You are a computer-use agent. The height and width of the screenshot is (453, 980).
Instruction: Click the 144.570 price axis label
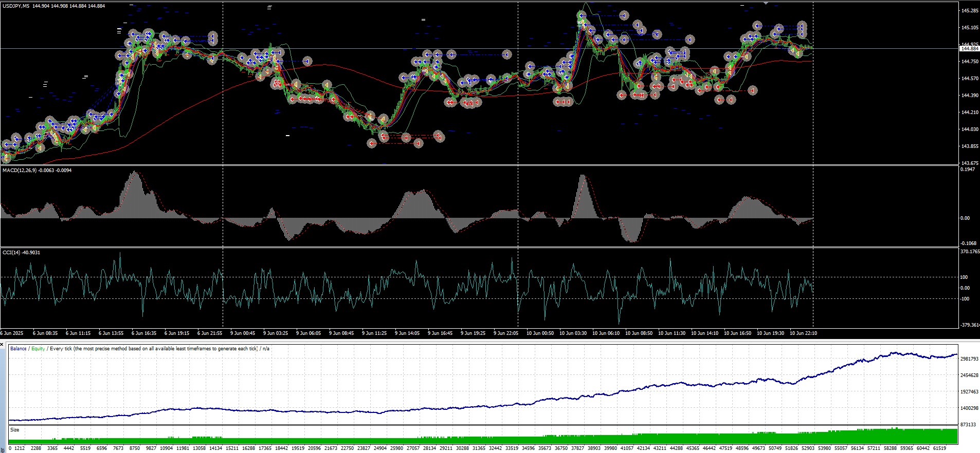969,79
